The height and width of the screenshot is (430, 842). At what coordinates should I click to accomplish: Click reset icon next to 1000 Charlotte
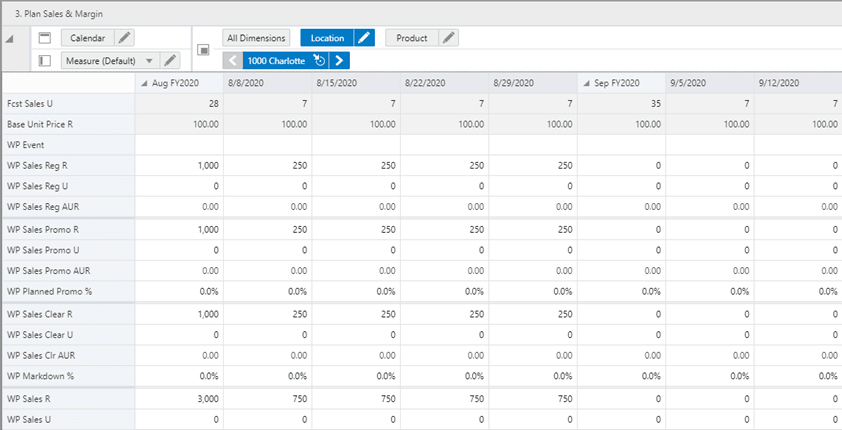(x=320, y=61)
